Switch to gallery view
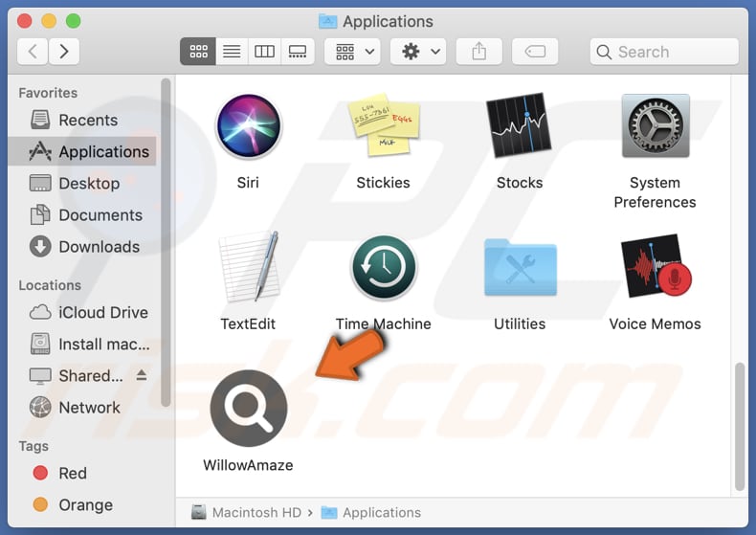This screenshot has height=535, width=756. [298, 51]
